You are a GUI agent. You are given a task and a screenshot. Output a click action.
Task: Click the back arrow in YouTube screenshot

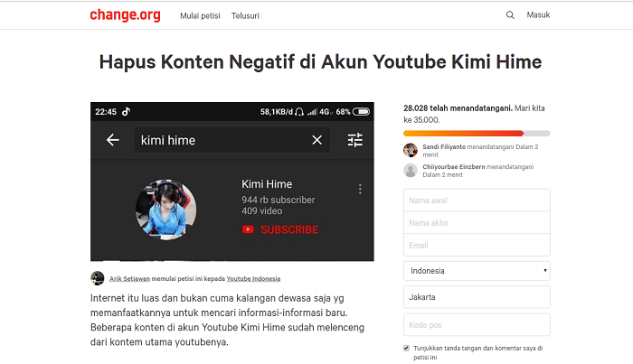(113, 140)
